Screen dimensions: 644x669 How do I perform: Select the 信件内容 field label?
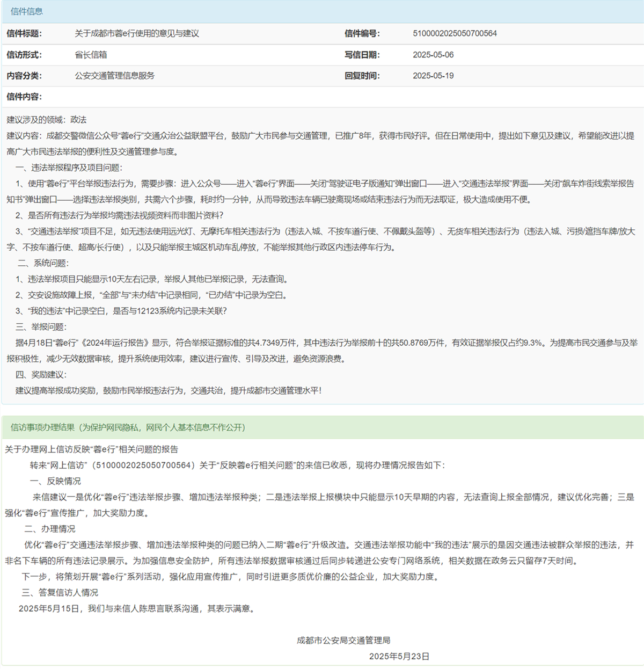pyautogui.click(x=24, y=97)
